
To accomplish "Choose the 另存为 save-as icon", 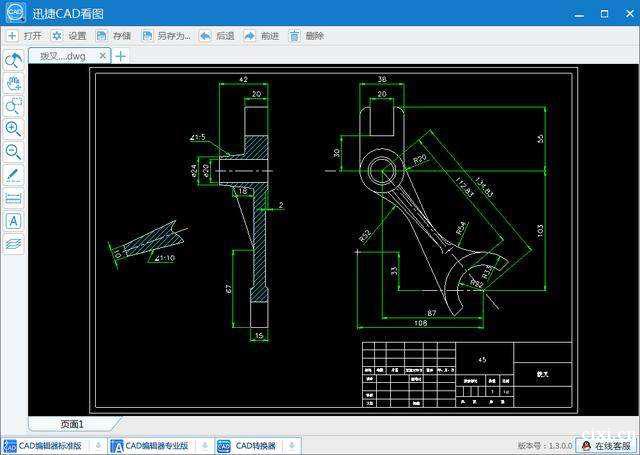I will coord(147,36).
